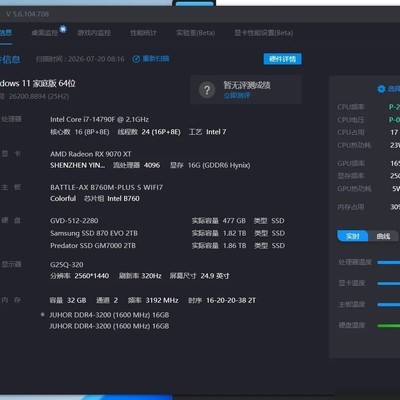Click the first JUHOR DDR4-3200 16GB row
Viewport: 400px width, 400px height.
coord(109,315)
